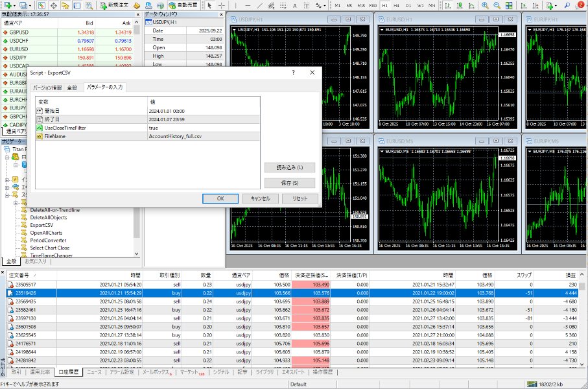
Task: Click the horizontal line drawing icon
Action: click(246, 5)
